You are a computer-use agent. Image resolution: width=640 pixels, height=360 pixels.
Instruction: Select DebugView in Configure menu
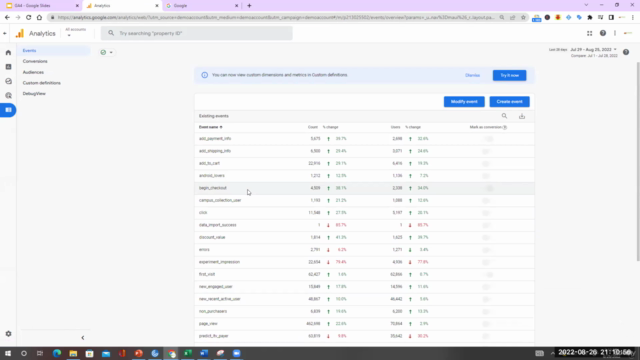[x=34, y=93]
